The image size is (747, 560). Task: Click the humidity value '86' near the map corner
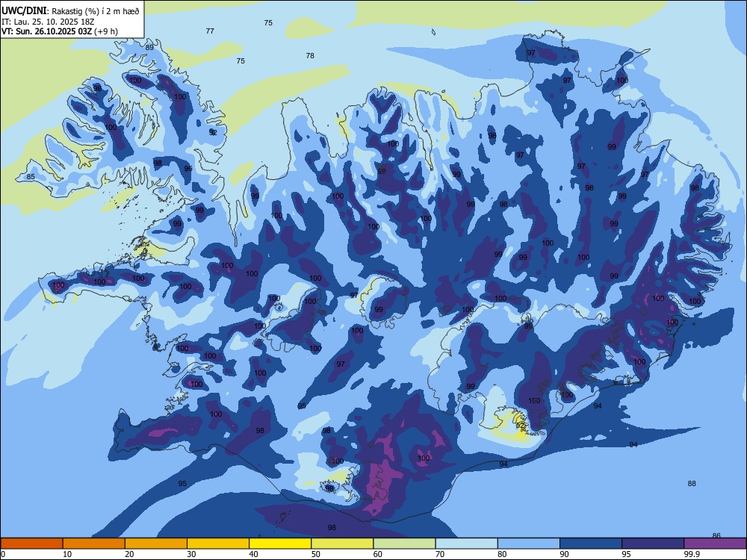(x=716, y=535)
